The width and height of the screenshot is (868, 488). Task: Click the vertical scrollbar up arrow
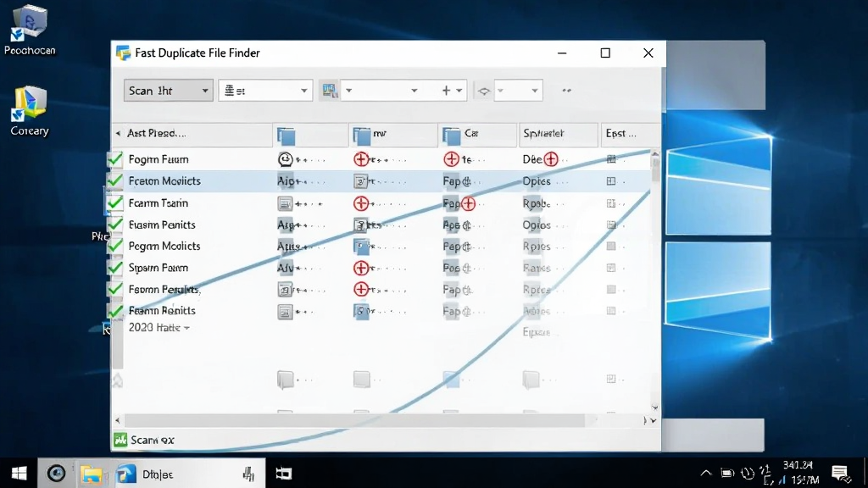(655, 154)
